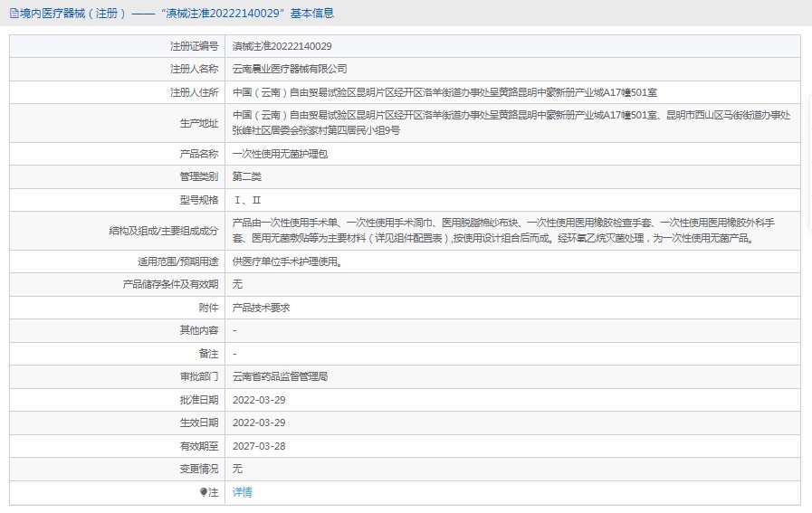Viewport: 812px width, 513px height.
Task: Click the 适用范围/预期用途 label
Action: click(x=178, y=262)
